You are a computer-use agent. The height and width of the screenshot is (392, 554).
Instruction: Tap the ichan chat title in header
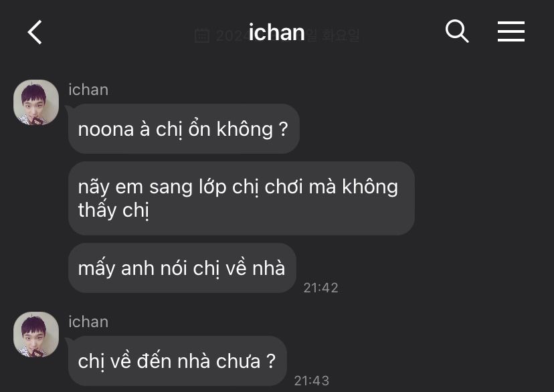pos(276,33)
